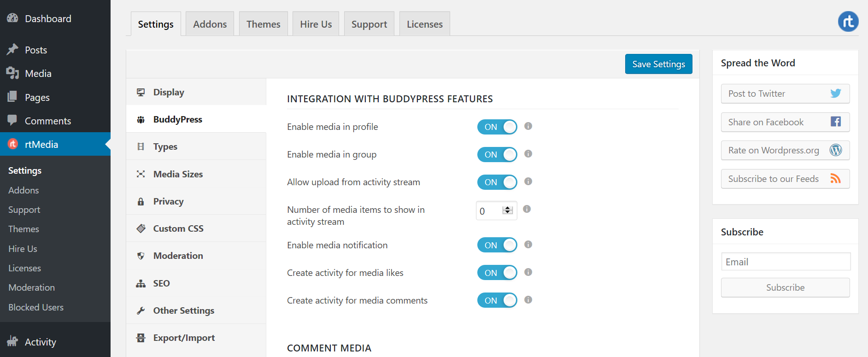Click info icon for number of media items

[527, 209]
